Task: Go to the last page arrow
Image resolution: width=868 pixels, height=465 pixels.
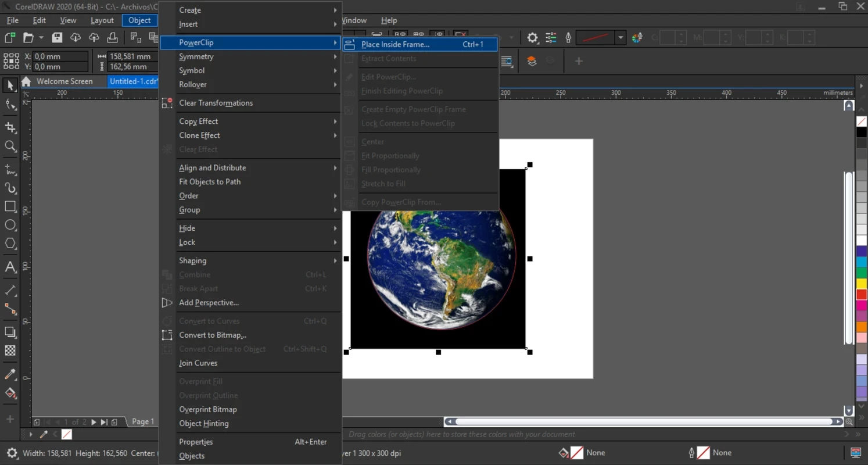Action: click(105, 422)
